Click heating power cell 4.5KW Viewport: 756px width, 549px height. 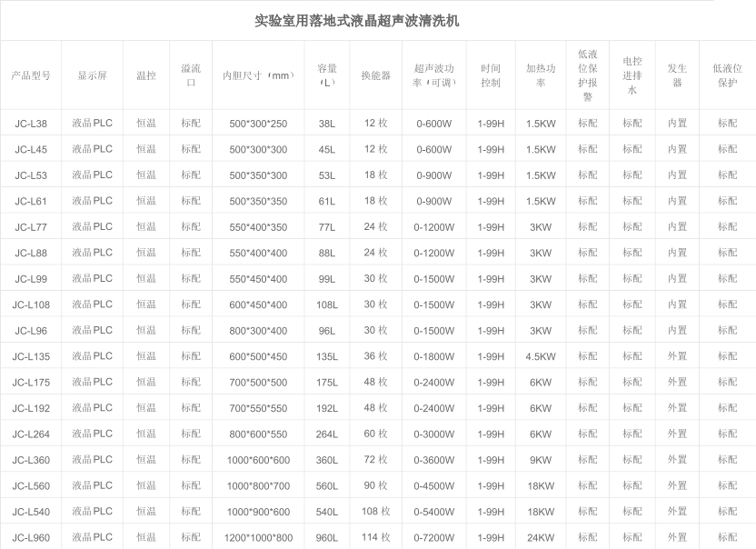pos(541,356)
